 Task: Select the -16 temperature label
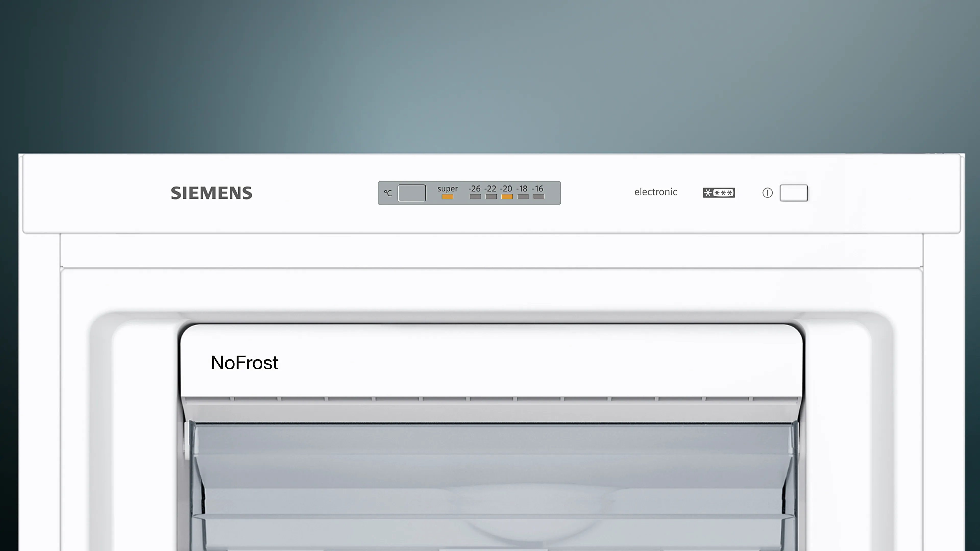click(x=537, y=189)
